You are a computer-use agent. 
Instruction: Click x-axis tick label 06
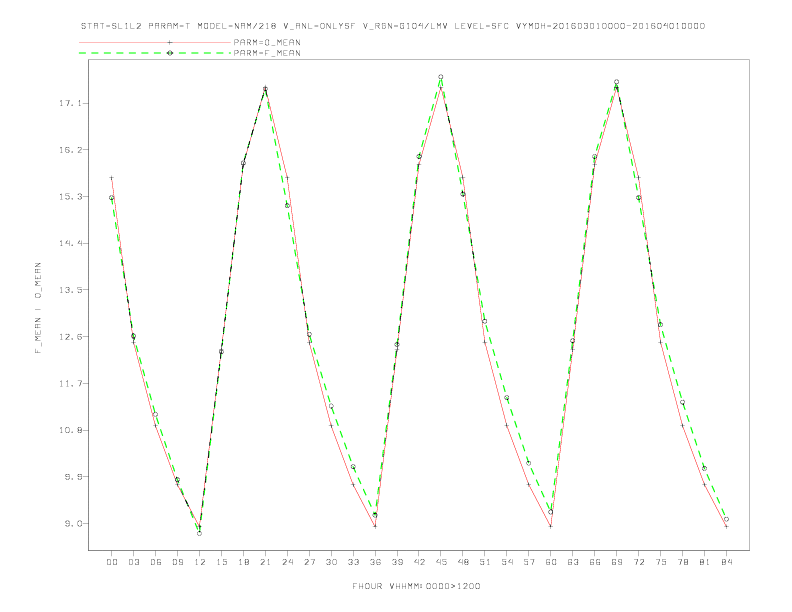pyautogui.click(x=156, y=562)
